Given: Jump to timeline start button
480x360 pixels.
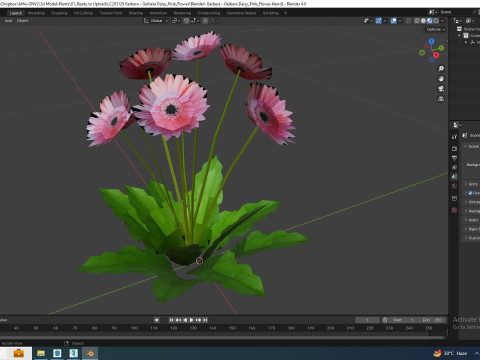Looking at the screenshot, I should pyautogui.click(x=171, y=320).
